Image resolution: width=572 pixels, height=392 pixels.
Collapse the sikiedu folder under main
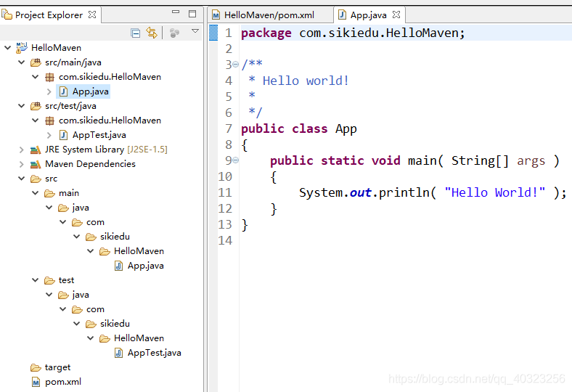[x=77, y=237]
